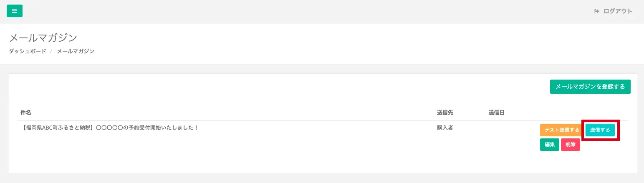Click the breadcrumb slash separator

click(x=51, y=51)
